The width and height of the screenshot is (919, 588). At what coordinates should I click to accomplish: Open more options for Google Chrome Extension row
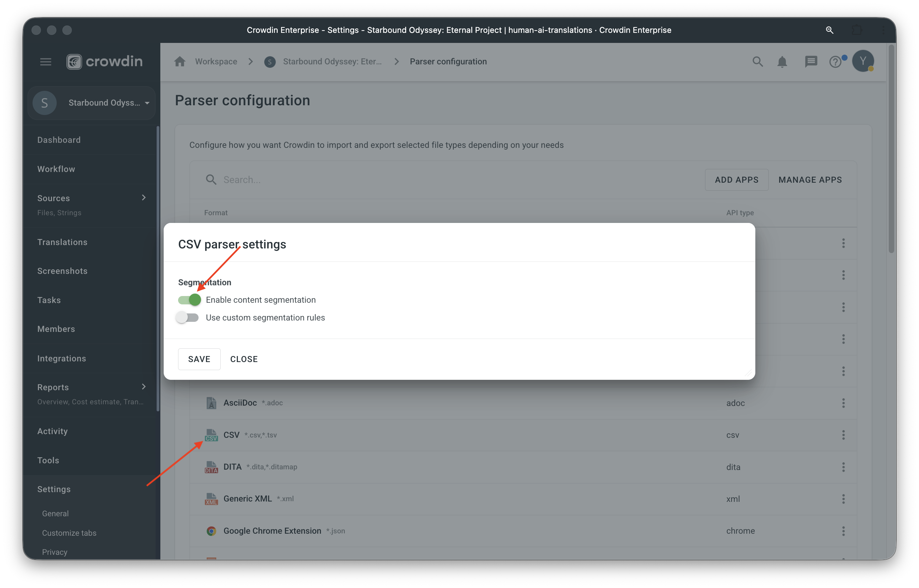843,531
